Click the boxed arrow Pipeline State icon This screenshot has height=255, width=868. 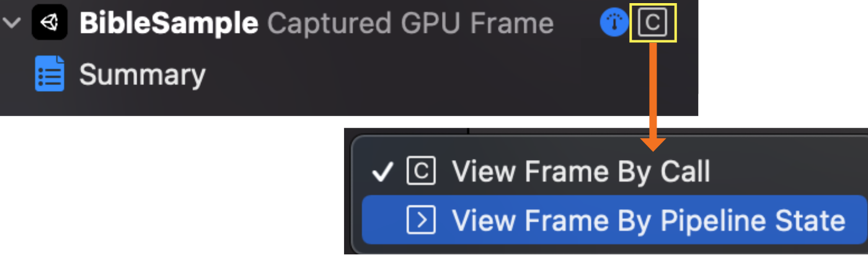coord(421,220)
